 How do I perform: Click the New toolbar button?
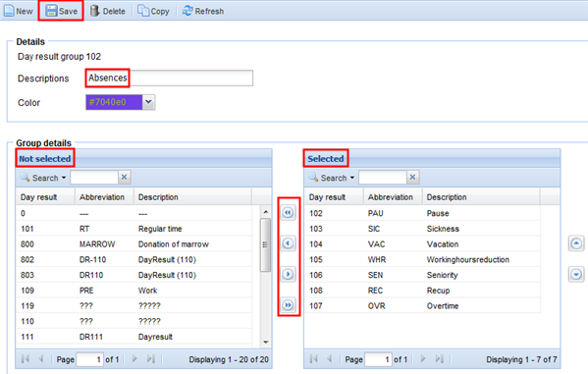pyautogui.click(x=19, y=11)
